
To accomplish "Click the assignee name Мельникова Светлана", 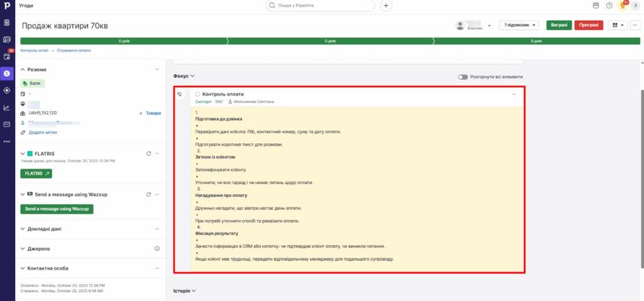I will (254, 101).
